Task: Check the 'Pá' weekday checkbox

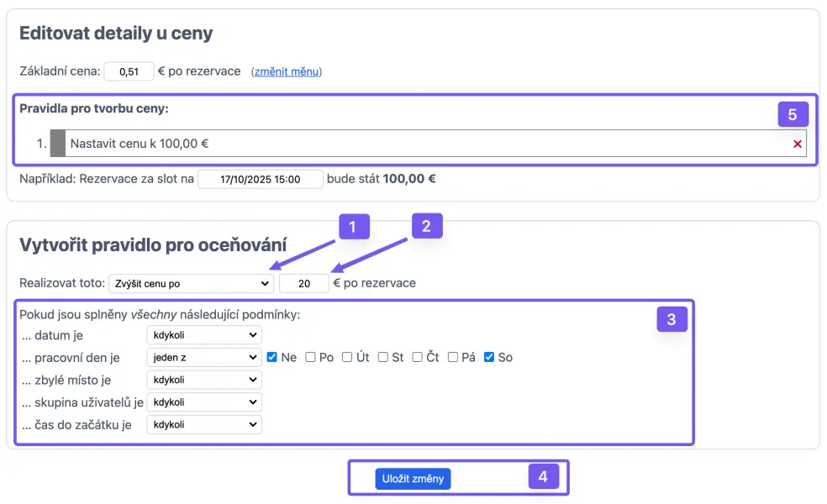Action: (x=453, y=357)
